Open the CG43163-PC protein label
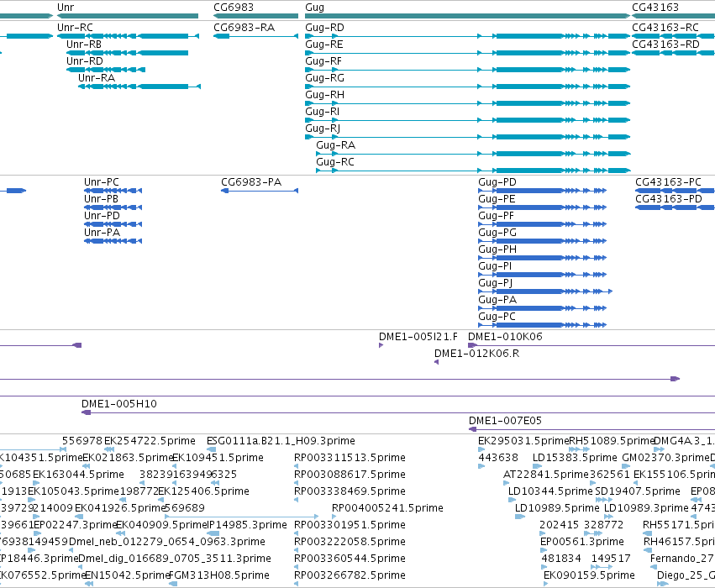 click(668, 182)
